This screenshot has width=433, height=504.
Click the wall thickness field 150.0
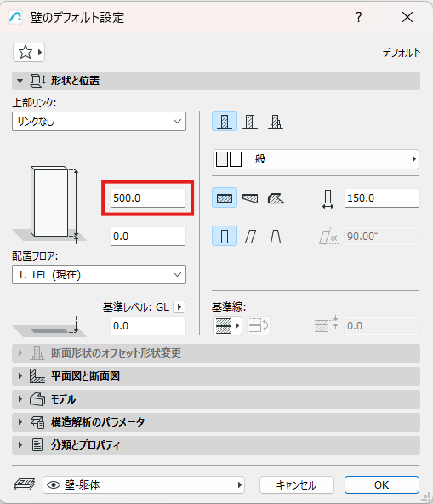tap(382, 198)
